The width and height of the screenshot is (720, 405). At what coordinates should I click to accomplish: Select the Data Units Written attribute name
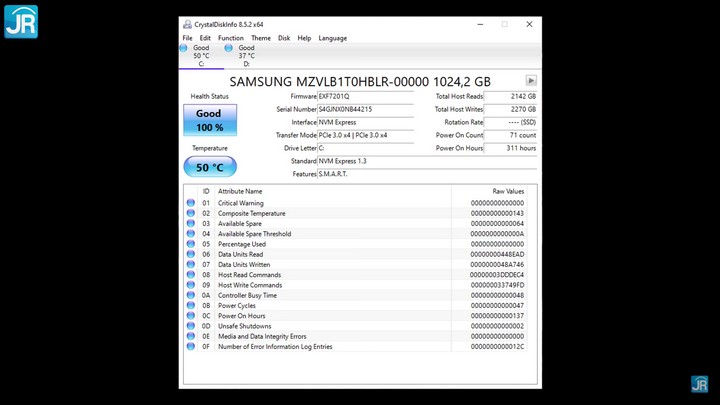point(244,264)
